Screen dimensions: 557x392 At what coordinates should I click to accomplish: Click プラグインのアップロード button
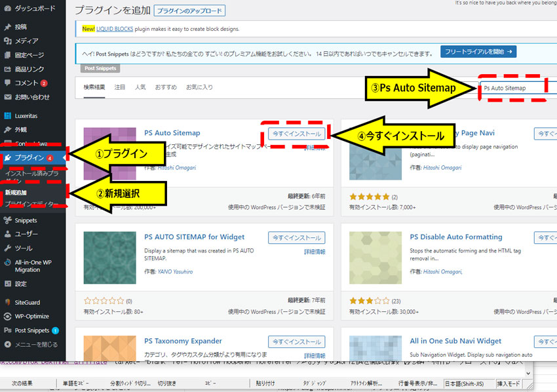click(189, 10)
